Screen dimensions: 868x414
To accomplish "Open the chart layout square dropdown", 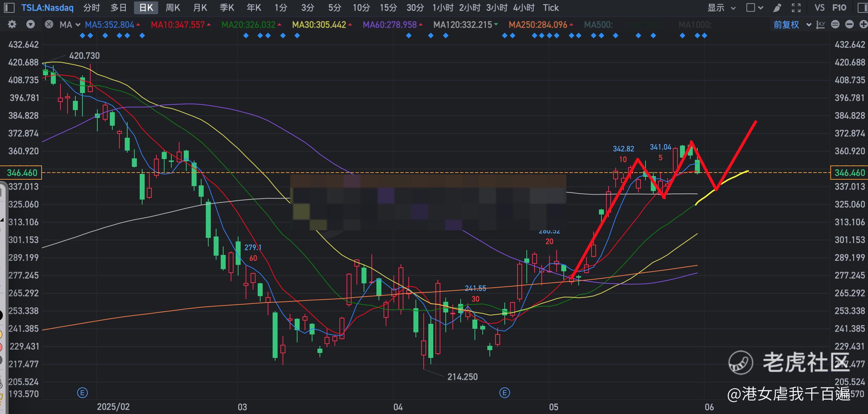I will 755,7.
